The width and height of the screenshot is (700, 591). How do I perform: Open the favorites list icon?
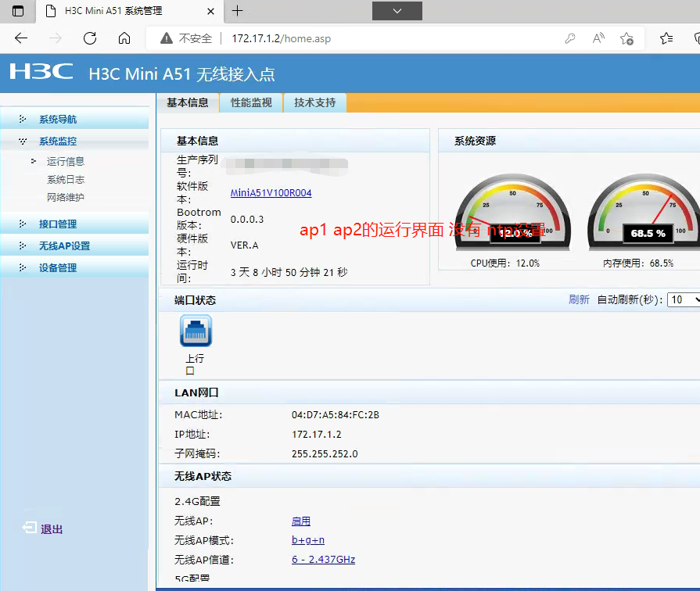point(666,38)
